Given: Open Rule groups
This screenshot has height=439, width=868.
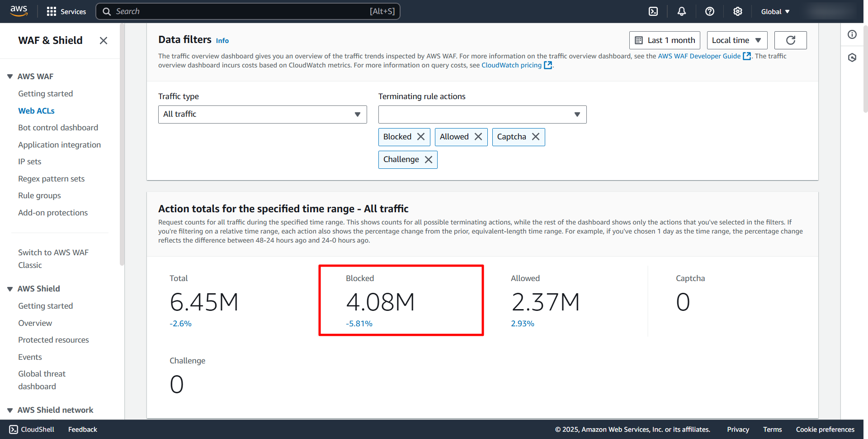Looking at the screenshot, I should tap(39, 196).
